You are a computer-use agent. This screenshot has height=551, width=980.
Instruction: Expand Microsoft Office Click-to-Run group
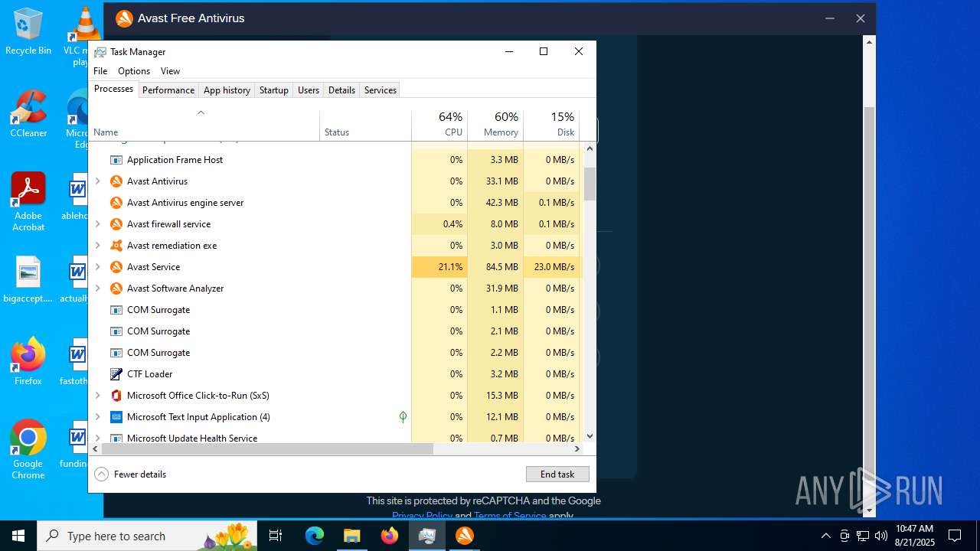pos(97,396)
